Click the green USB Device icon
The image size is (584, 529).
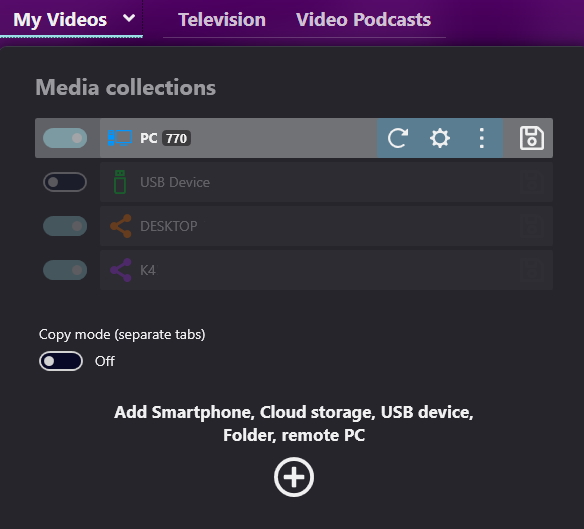click(120, 182)
